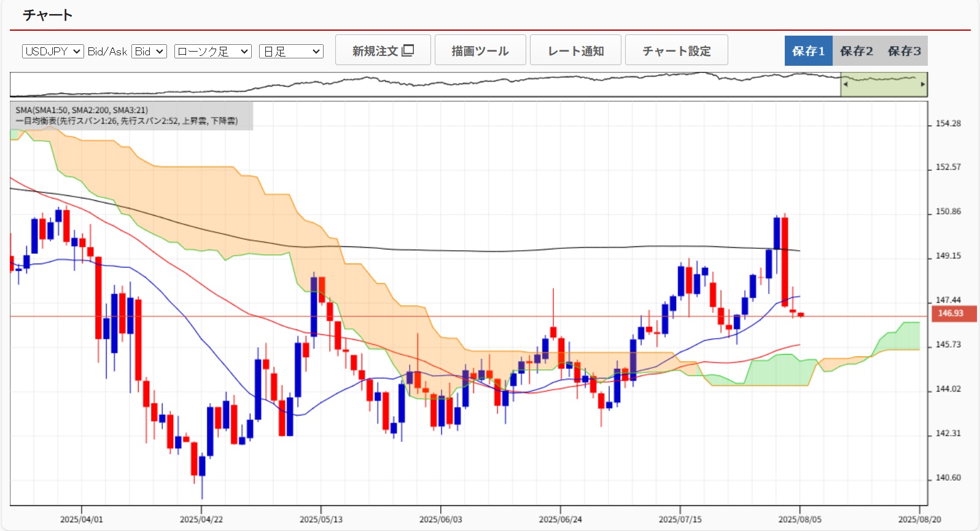Click the 145.73 price axis label
This screenshot has width=980, height=531.
click(x=948, y=345)
